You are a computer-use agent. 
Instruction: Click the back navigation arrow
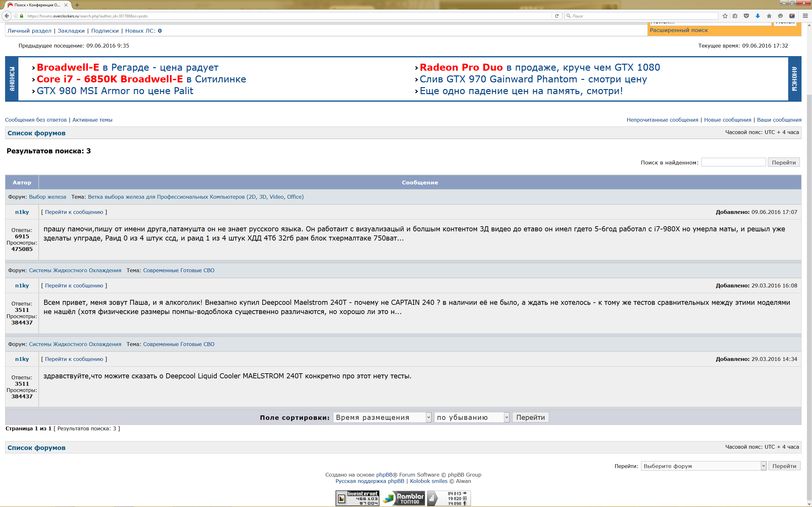7,16
